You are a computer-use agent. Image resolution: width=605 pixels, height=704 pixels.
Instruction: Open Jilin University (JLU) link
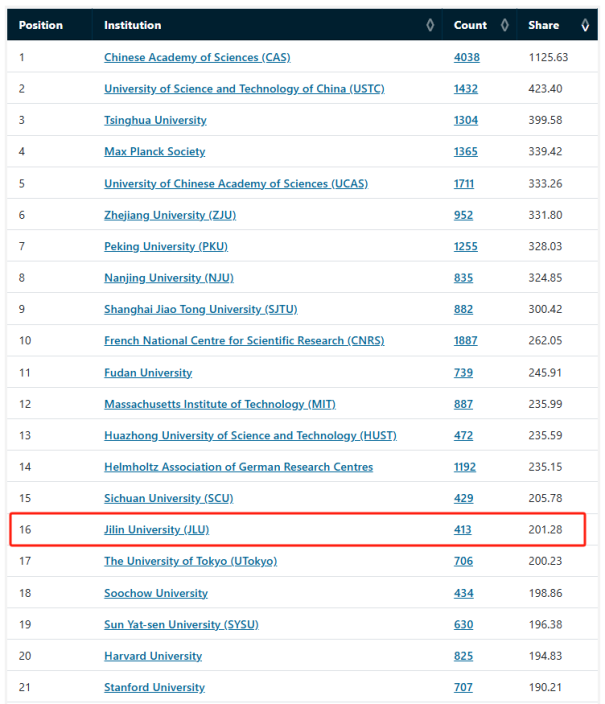(156, 530)
